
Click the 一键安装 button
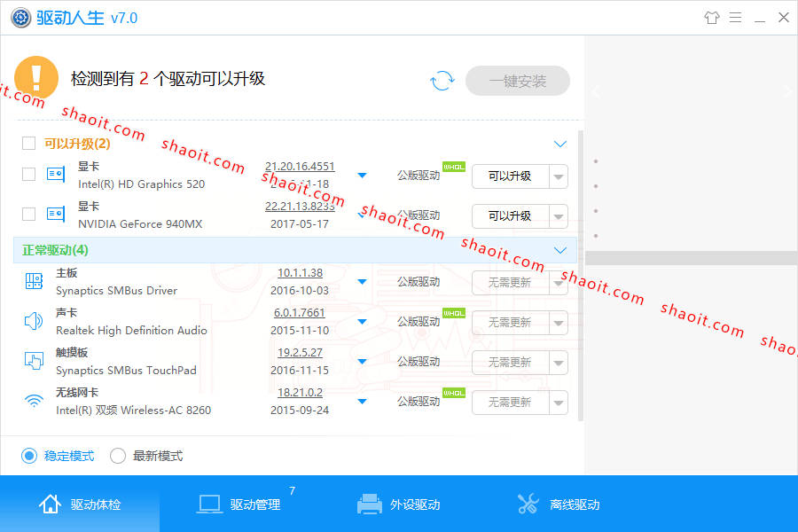pyautogui.click(x=518, y=81)
